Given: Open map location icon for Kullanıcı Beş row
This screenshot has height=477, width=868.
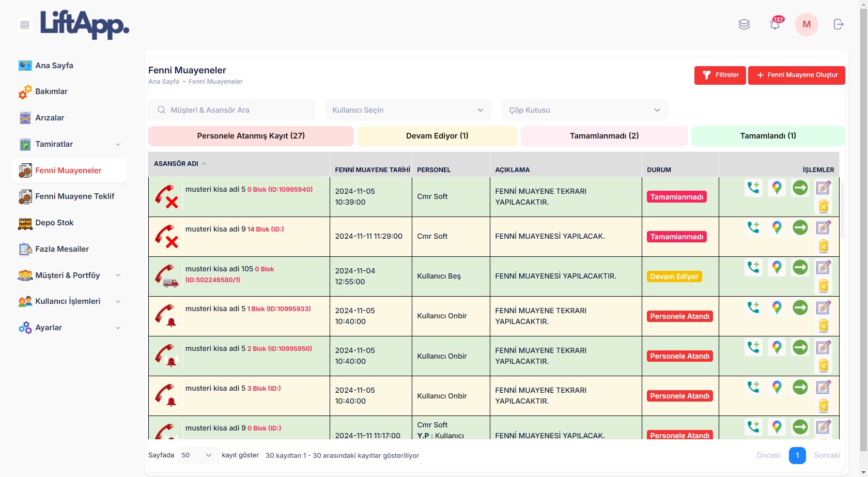Looking at the screenshot, I should pyautogui.click(x=777, y=267).
